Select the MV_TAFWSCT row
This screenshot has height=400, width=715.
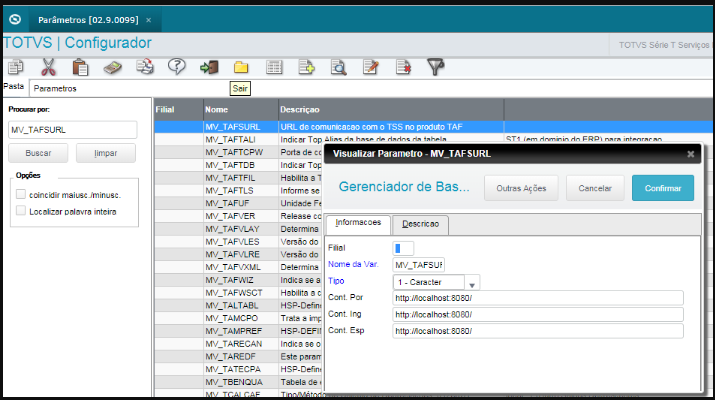click(238, 293)
